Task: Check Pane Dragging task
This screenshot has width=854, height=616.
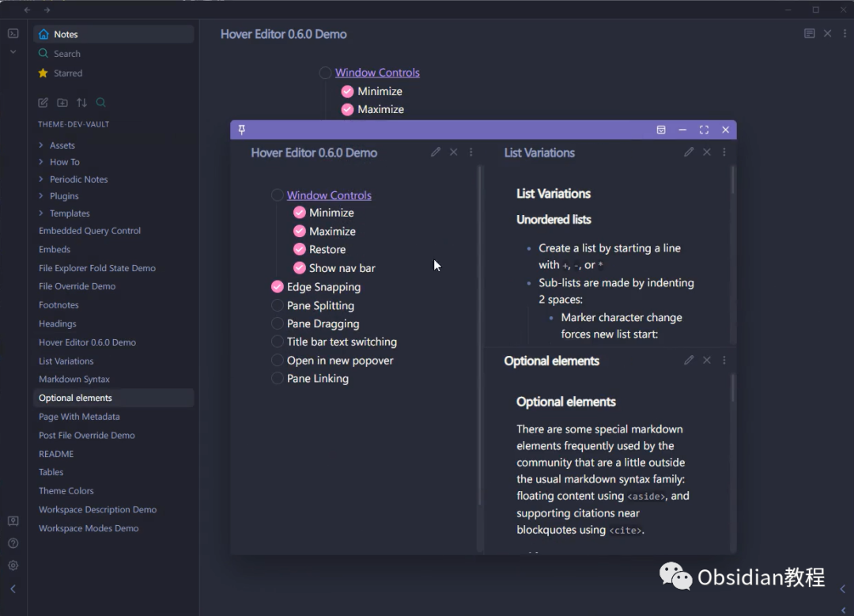Action: point(278,323)
